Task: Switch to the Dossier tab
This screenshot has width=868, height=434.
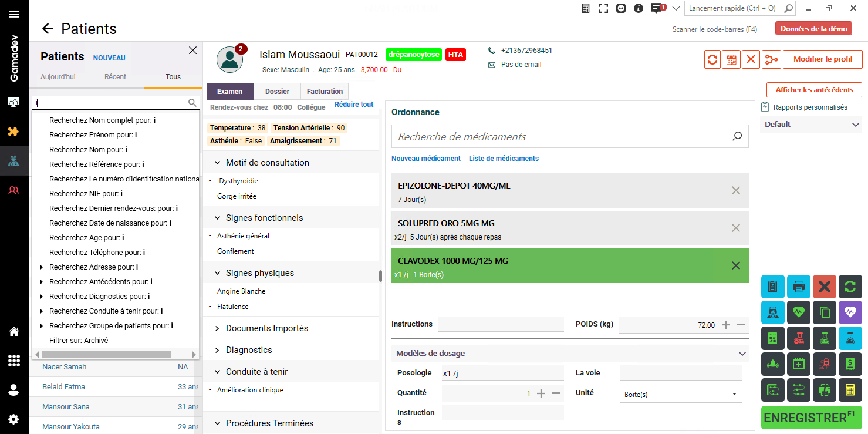Action: [x=277, y=92]
